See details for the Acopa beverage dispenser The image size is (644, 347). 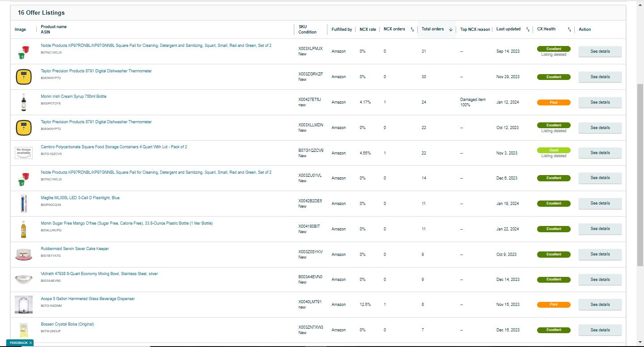[600, 305]
